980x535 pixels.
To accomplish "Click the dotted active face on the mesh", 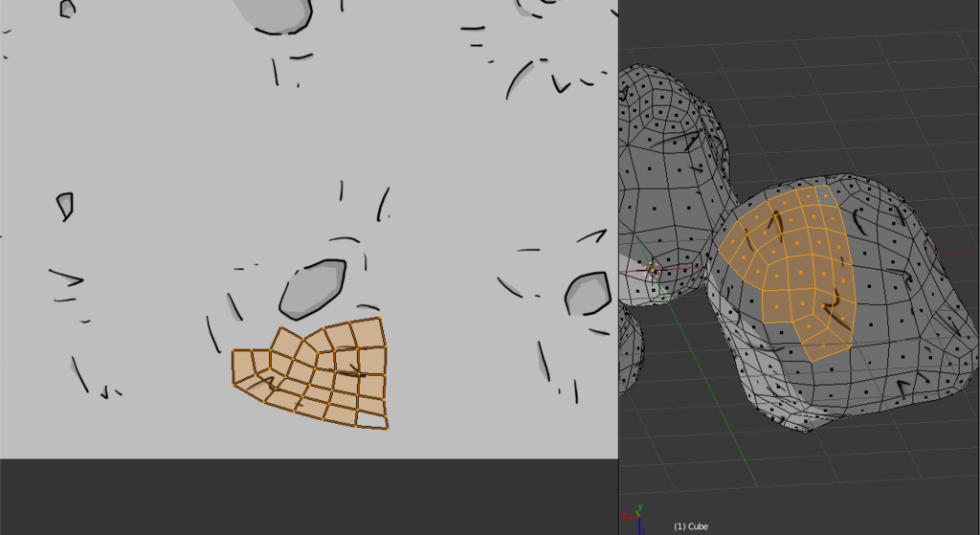I will (826, 195).
